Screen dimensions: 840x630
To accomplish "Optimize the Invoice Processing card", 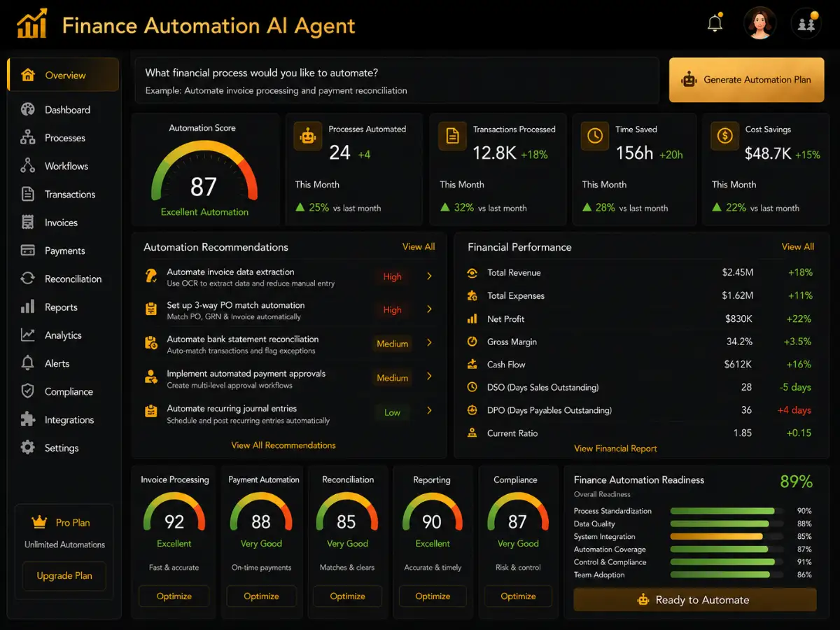I will [x=174, y=596].
